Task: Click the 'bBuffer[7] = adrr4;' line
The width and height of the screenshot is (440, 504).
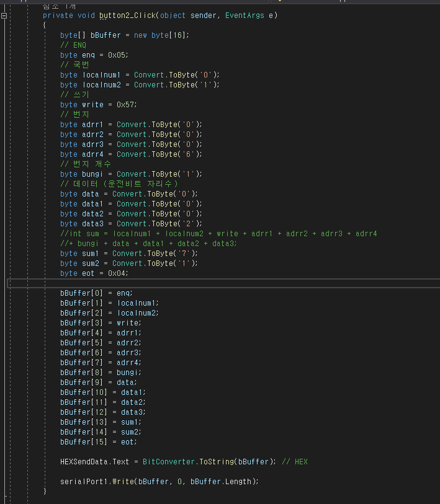Action: 101,363
